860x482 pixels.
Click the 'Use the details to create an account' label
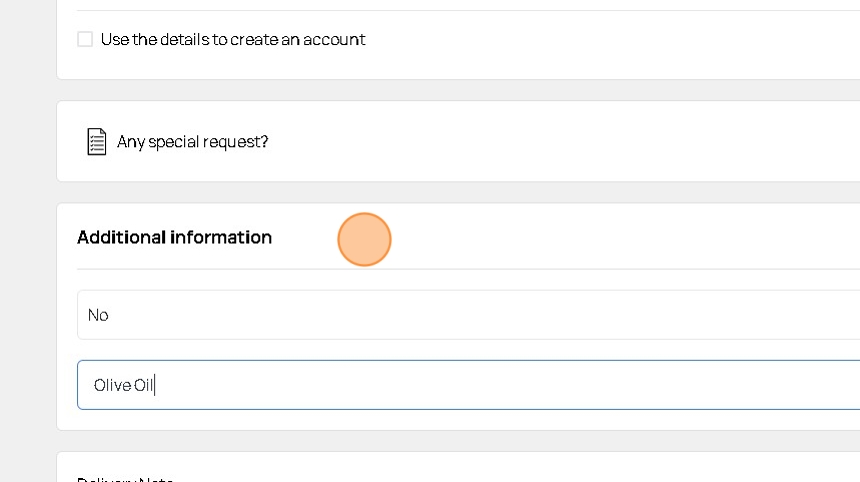[233, 39]
